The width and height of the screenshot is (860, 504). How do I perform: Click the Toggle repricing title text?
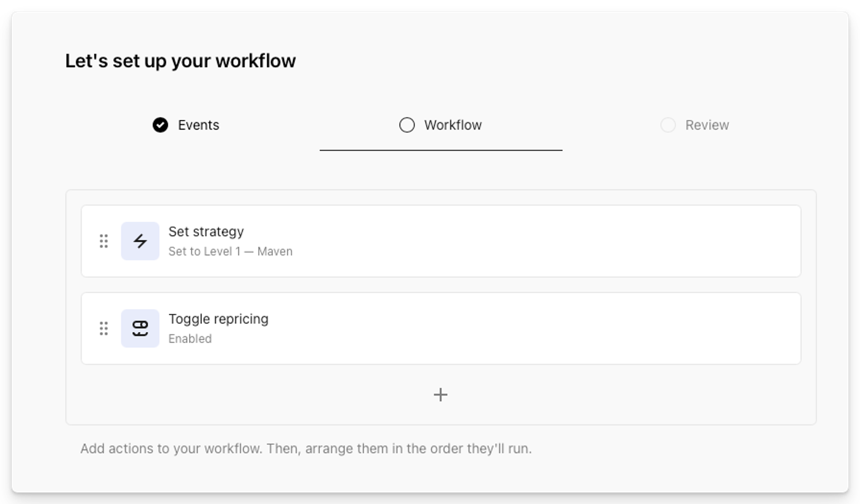pyautogui.click(x=218, y=319)
